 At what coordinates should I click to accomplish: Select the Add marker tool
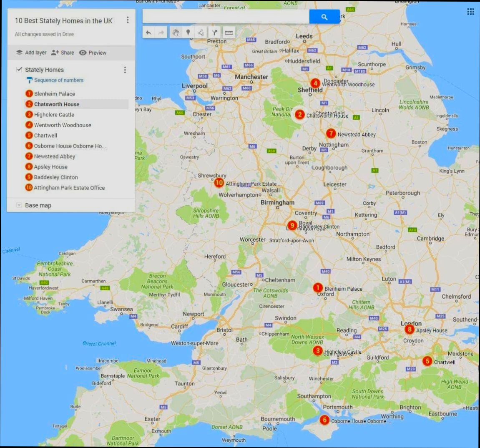188,32
